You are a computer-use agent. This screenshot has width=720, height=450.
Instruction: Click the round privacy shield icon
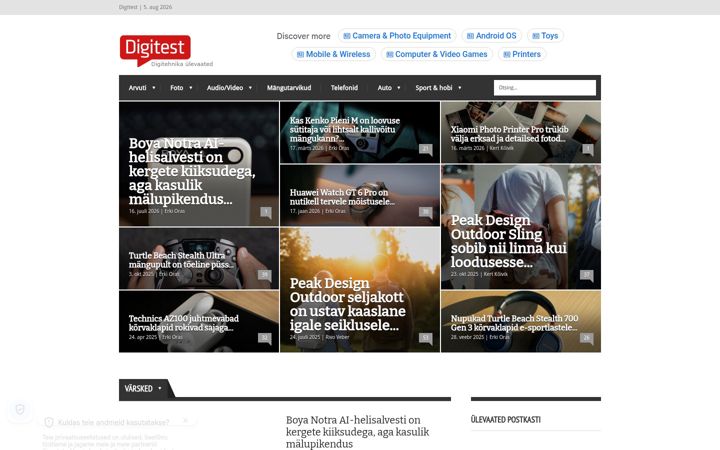click(20, 409)
